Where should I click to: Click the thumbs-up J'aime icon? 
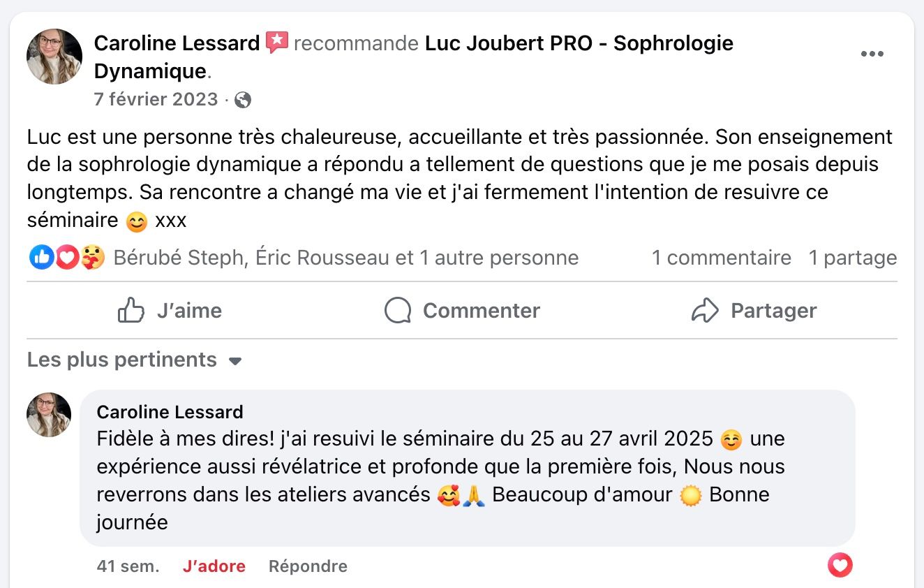(131, 310)
